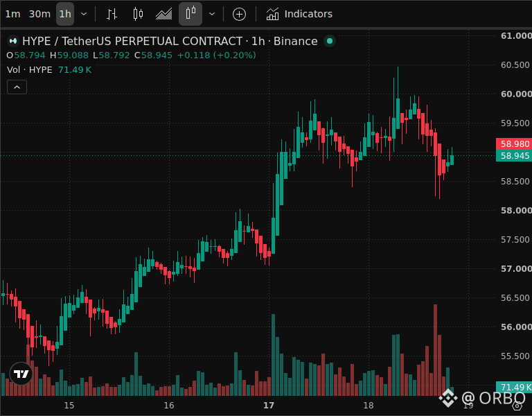
Task: Click the close price value C58.945
Action: 153,55
